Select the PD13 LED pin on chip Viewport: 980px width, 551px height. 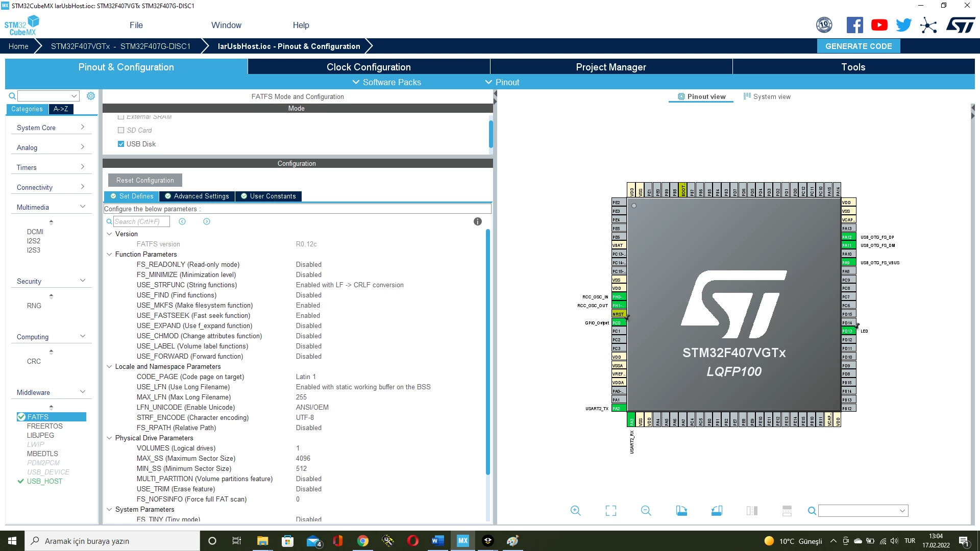pyautogui.click(x=848, y=331)
